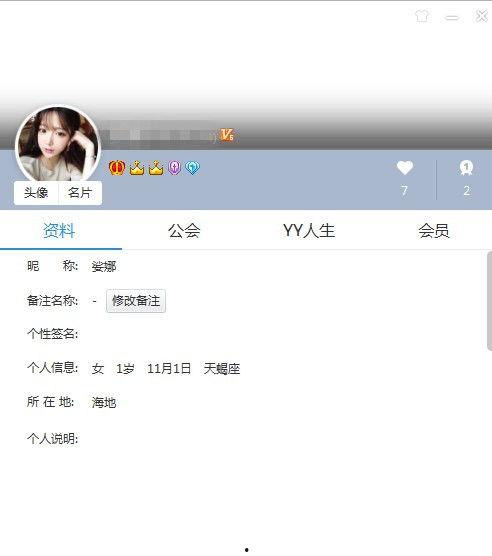Click the 头像 button under avatar
Viewport: 492px width, 556px height.
pyautogui.click(x=36, y=193)
